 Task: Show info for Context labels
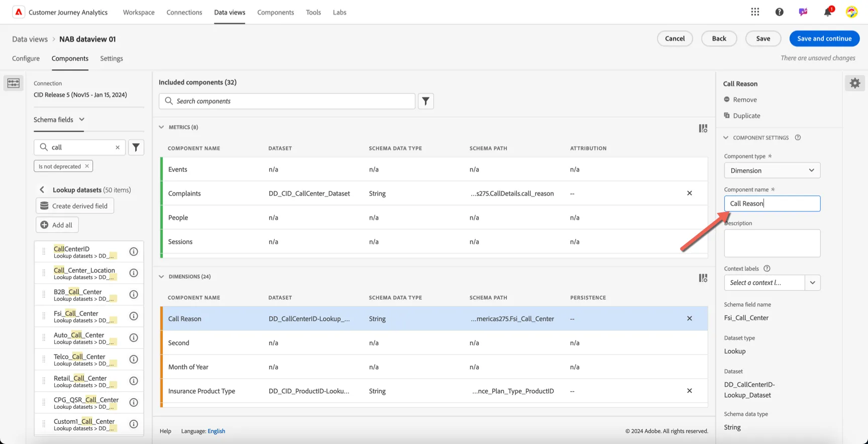point(767,269)
